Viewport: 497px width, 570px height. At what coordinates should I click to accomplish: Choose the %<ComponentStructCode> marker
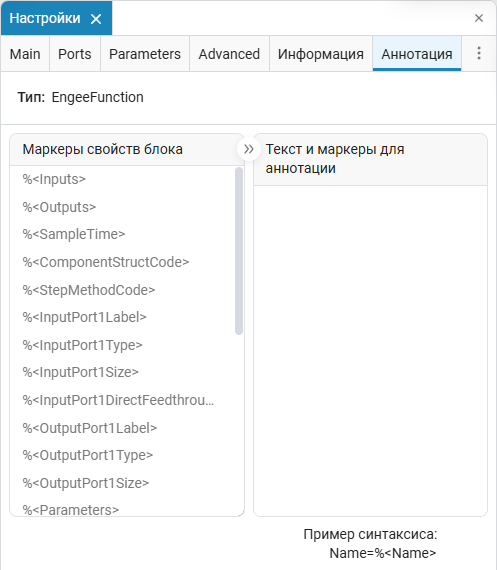point(106,262)
